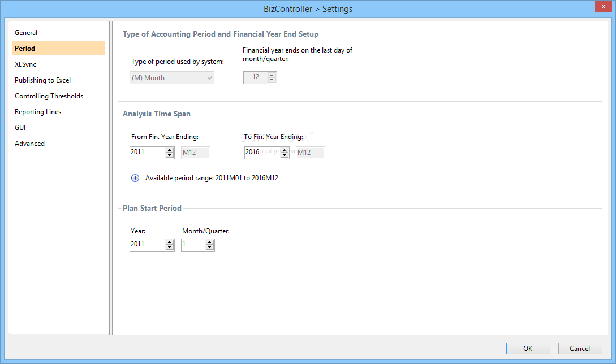Screen dimensions: 616x364
Task: Discard changes with the Cancel button
Action: click(x=580, y=349)
